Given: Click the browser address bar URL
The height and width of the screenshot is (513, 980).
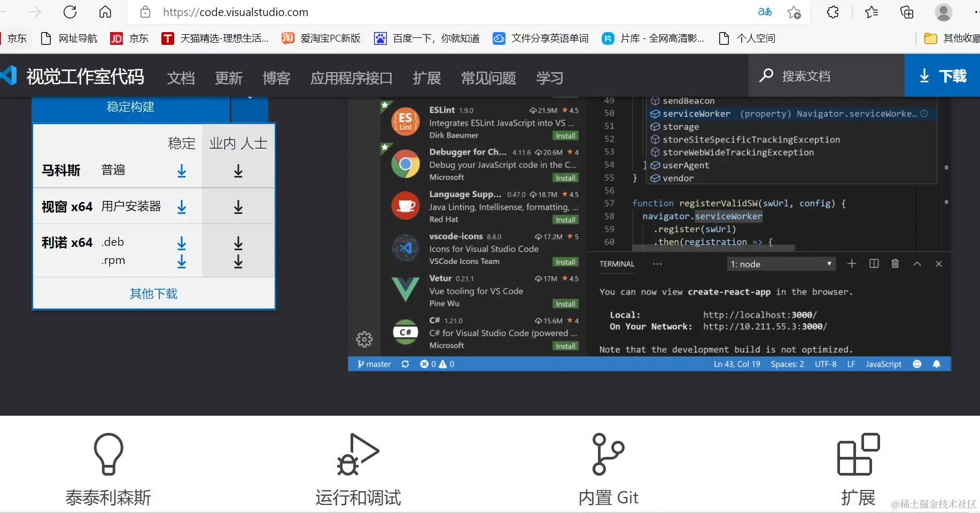Looking at the screenshot, I should coord(236,12).
